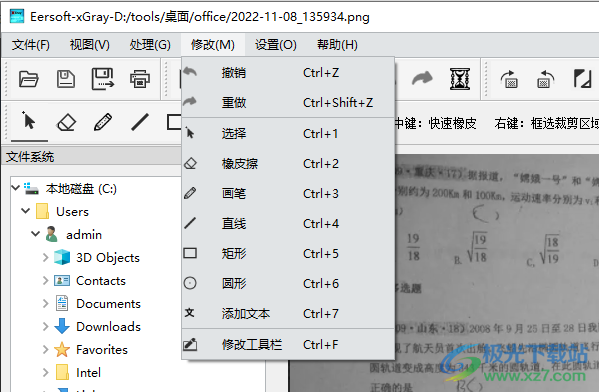Choose 橡皮擦 menu entry
Image resolution: width=599 pixels, height=392 pixels.
point(288,164)
